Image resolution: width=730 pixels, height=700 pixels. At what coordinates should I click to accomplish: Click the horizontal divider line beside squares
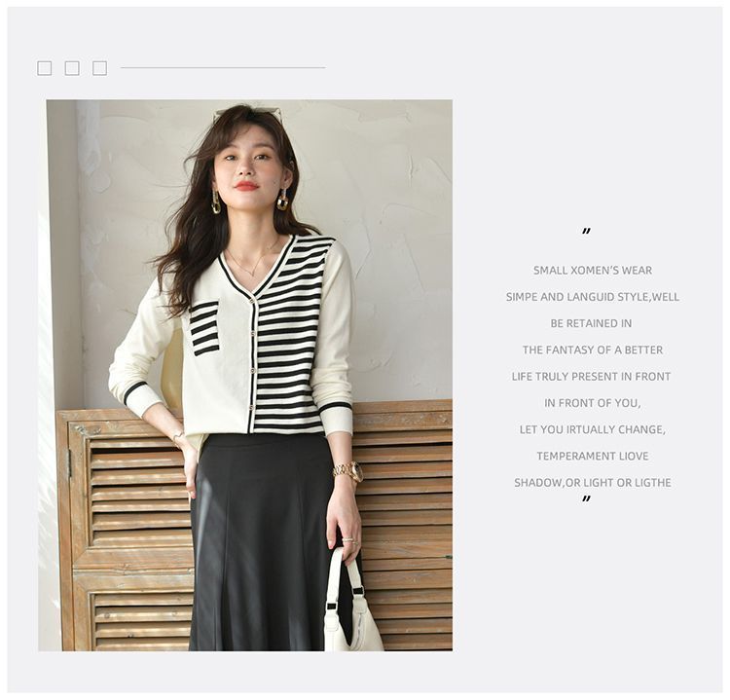tap(223, 67)
